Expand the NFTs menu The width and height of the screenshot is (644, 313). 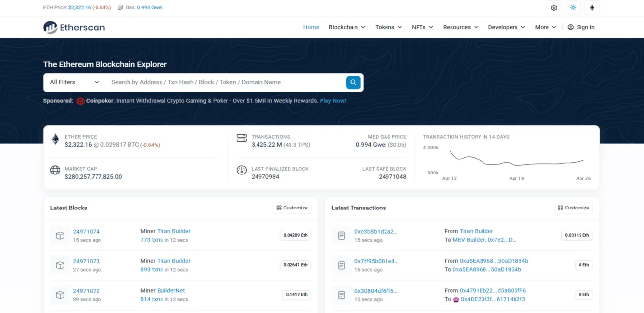coord(422,27)
